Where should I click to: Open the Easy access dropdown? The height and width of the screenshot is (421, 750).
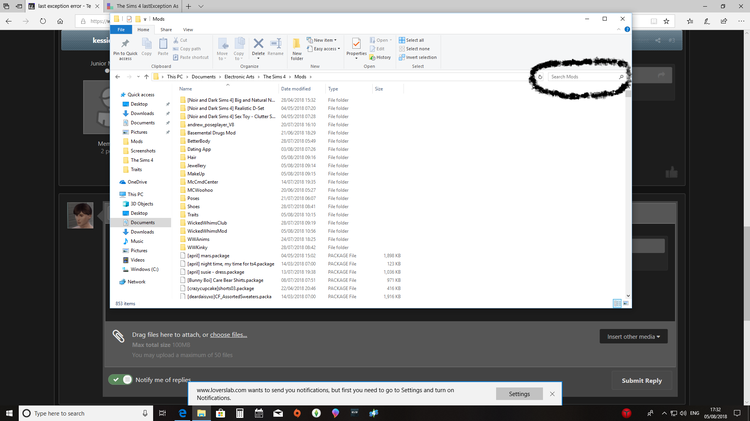(323, 49)
